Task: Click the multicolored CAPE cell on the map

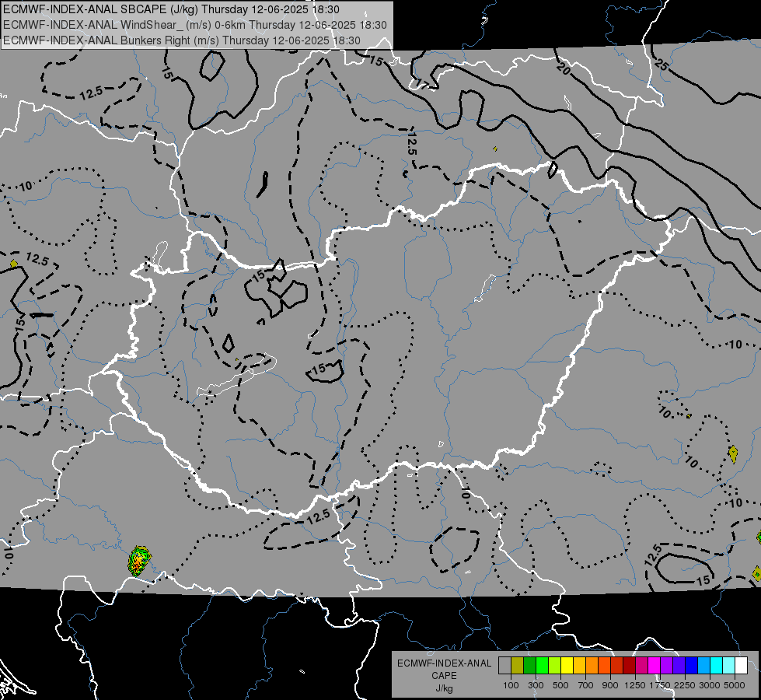Action: 139,561
